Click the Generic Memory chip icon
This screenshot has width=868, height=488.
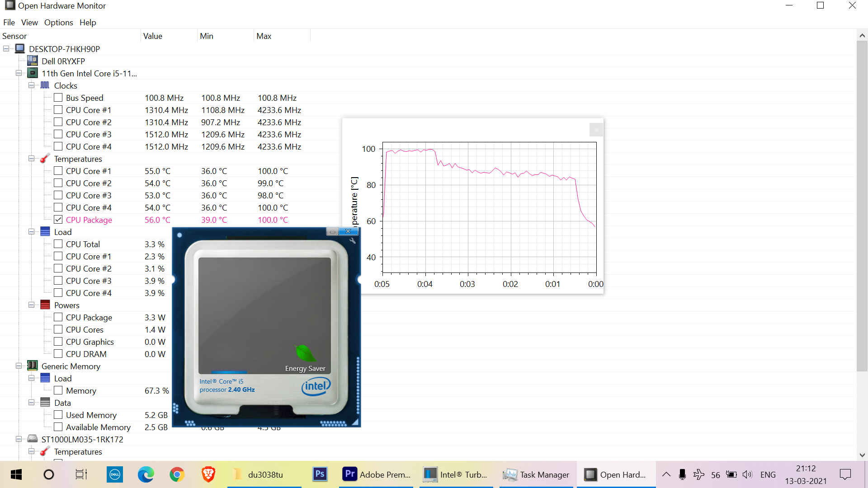click(32, 366)
